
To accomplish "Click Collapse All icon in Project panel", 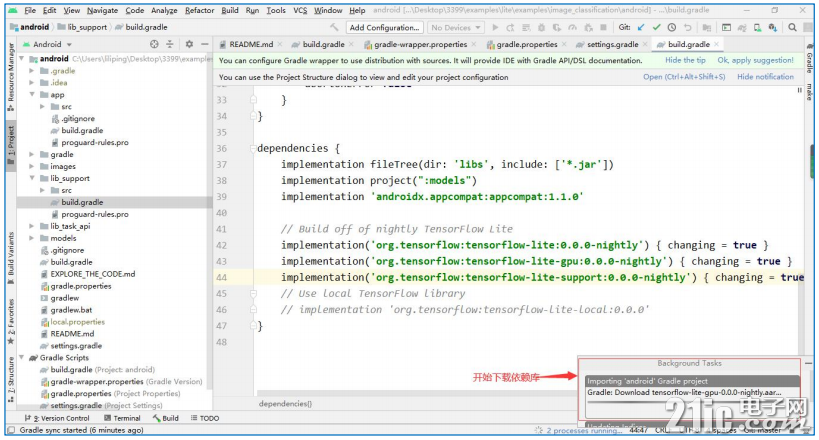I will [x=170, y=44].
